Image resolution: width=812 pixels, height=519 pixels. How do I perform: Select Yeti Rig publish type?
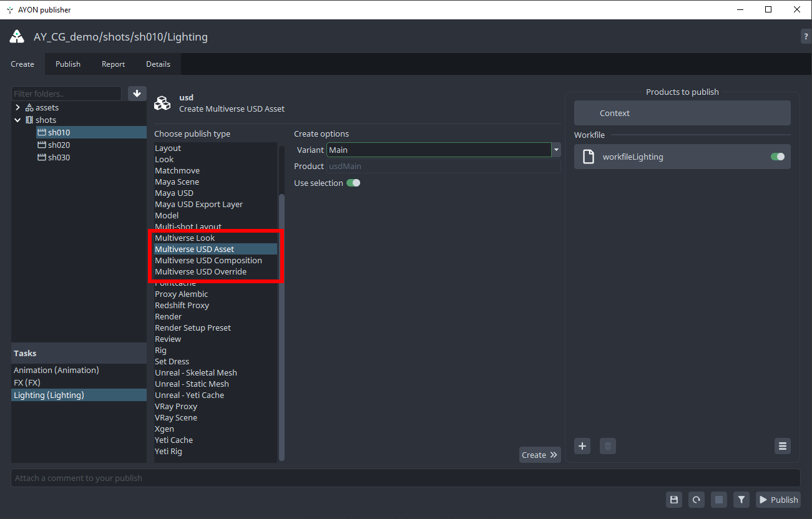click(215, 451)
